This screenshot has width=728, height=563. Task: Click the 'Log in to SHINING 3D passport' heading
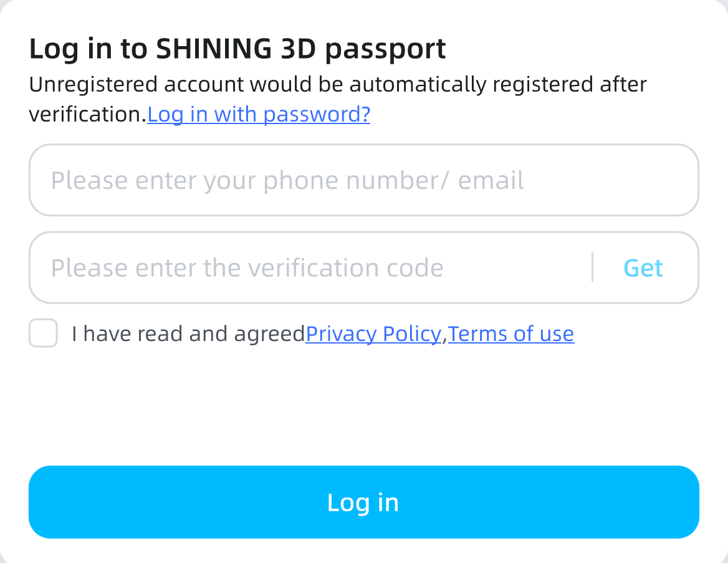click(237, 49)
